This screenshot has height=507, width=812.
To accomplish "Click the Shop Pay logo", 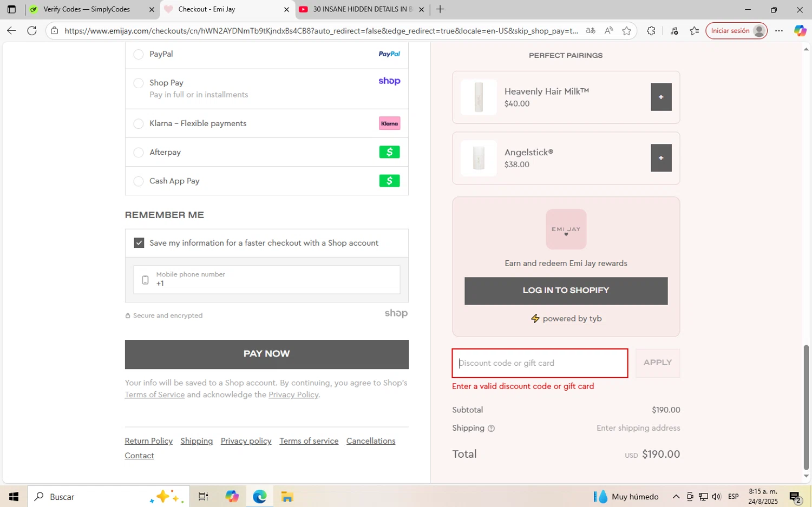I will click(389, 81).
